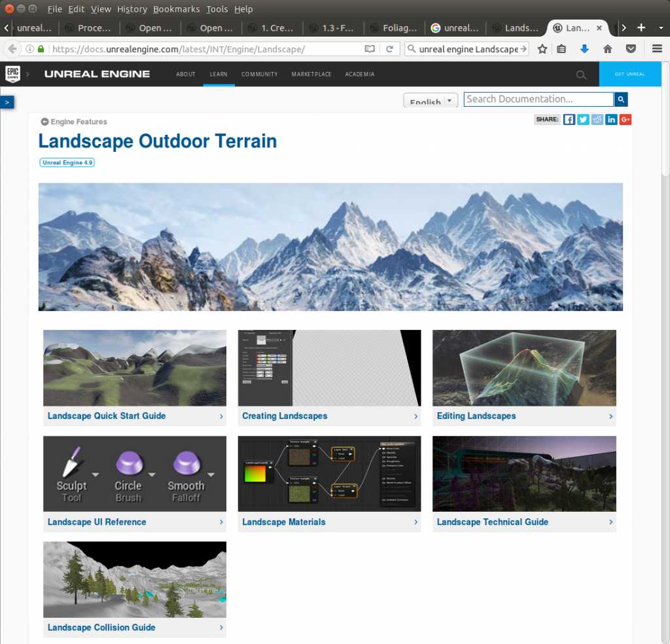Open the English language dropdown
The image size is (670, 644).
coord(431,101)
